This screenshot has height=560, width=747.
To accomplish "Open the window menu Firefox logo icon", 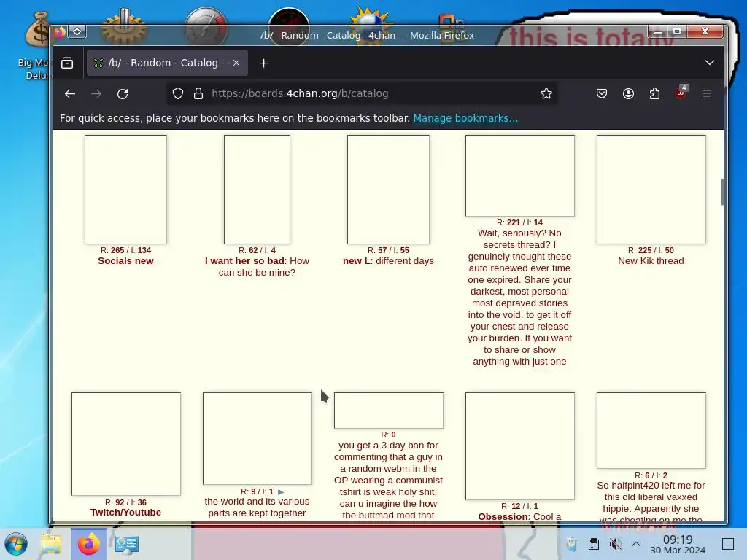I will [60, 32].
